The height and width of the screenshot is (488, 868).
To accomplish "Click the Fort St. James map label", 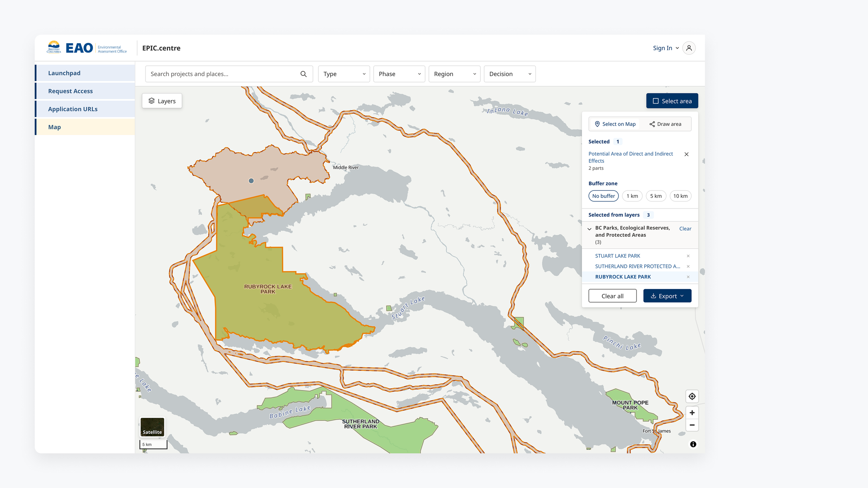I will pyautogui.click(x=657, y=431).
